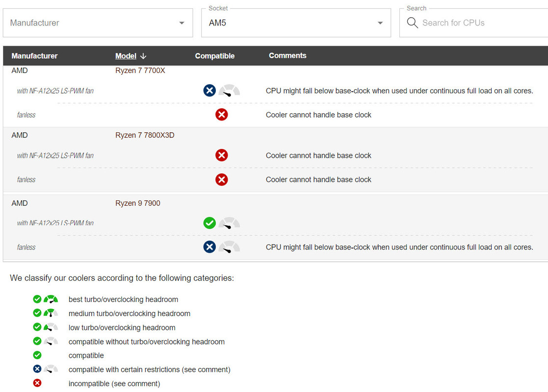Click 'incompatible (see comment)' legend text
This screenshot has height=392, width=548.
pyautogui.click(x=114, y=384)
